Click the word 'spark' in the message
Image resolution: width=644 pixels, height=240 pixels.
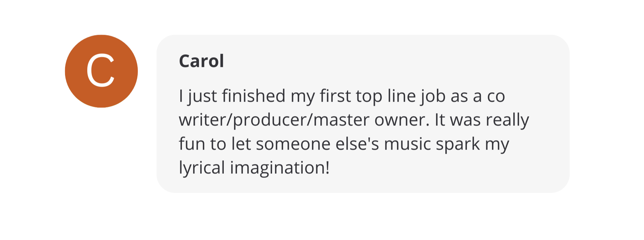point(458,144)
